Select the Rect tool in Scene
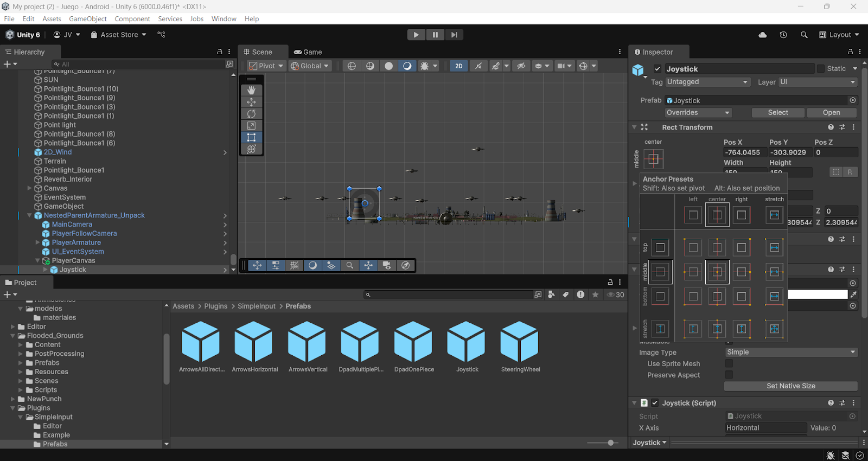 coord(251,138)
